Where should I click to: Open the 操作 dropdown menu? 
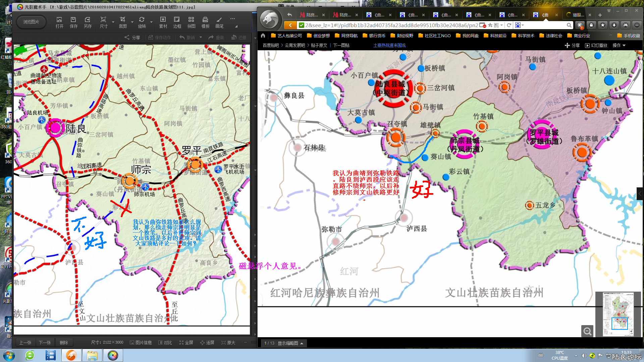pyautogui.click(x=619, y=45)
